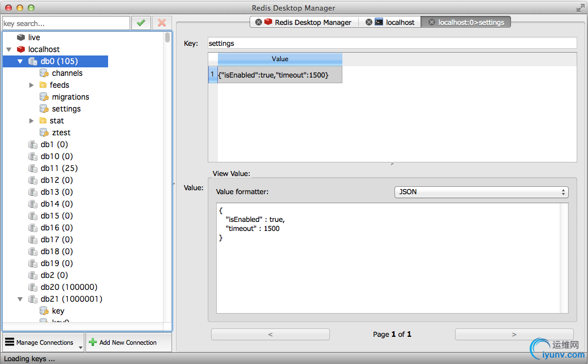Select db15 (0) in the tree

tap(57, 216)
